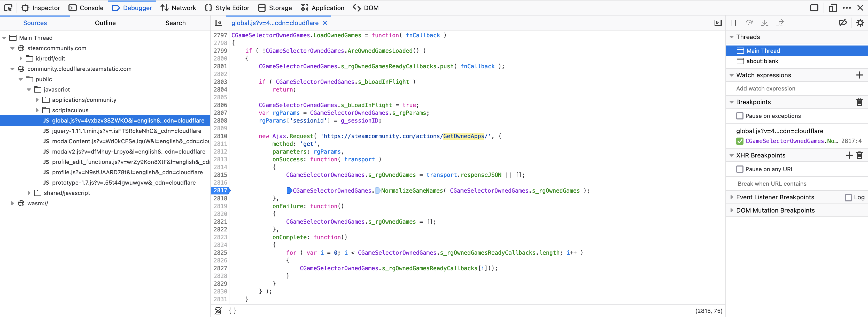Toggle the event listener Log checkbox
The width and height of the screenshot is (868, 317).
(848, 198)
